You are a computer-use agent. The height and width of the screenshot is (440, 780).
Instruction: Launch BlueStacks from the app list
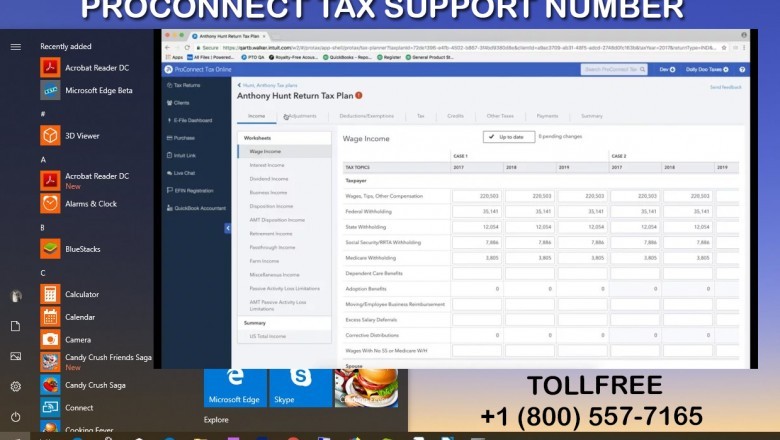tap(82, 249)
